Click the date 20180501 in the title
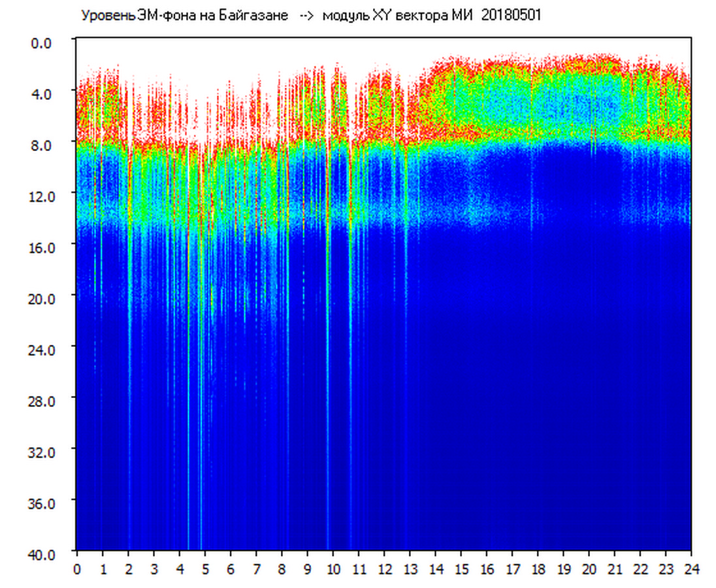Viewport: 716px width, 588px height. click(x=511, y=16)
